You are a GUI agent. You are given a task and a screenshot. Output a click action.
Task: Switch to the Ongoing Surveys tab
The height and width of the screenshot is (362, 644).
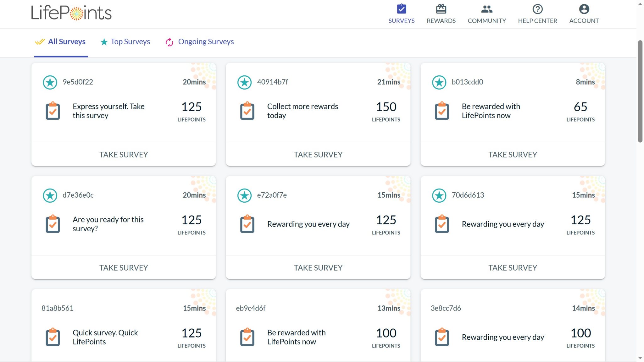click(x=200, y=42)
